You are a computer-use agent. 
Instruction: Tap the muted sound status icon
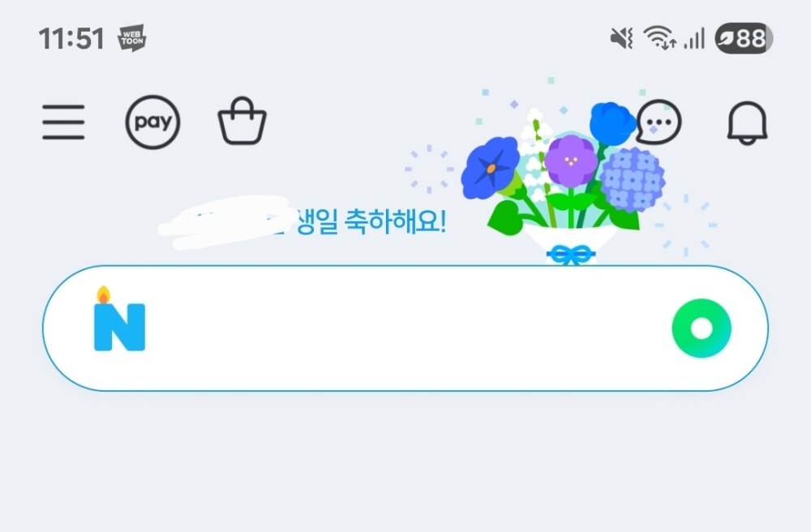tap(621, 38)
